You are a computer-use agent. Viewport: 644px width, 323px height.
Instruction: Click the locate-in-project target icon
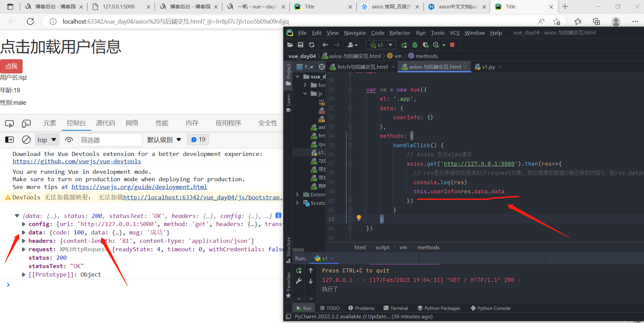(322, 67)
